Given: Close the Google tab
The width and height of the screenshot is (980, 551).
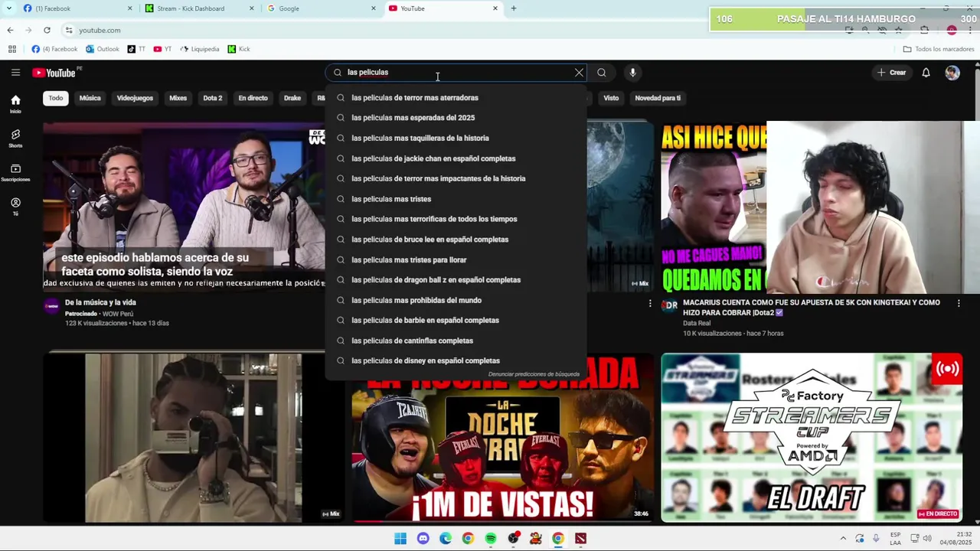Looking at the screenshot, I should [x=374, y=8].
